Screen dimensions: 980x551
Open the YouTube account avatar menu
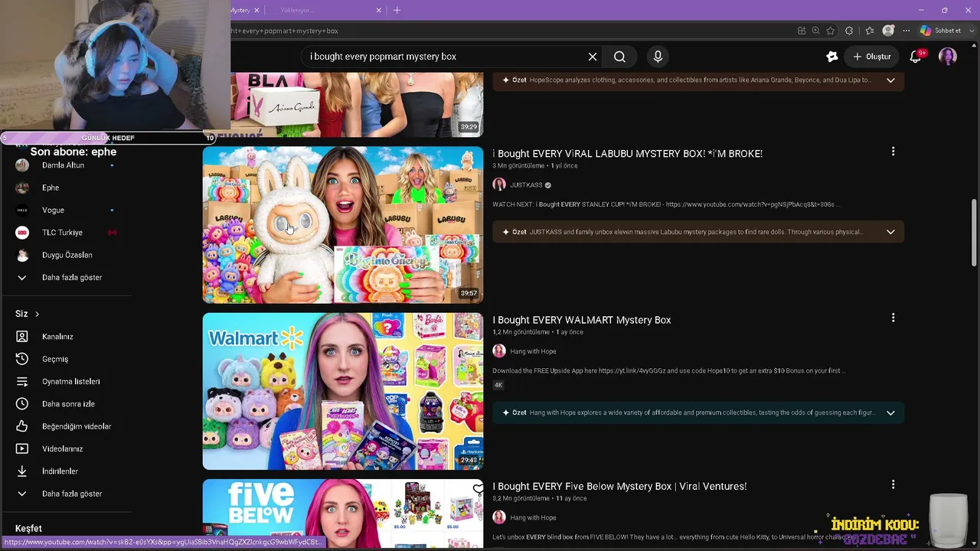coord(948,57)
